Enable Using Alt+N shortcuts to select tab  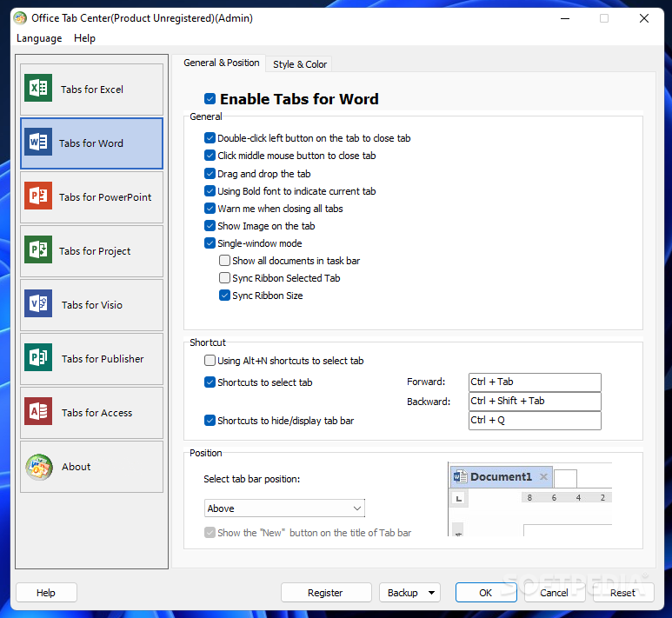pos(210,361)
